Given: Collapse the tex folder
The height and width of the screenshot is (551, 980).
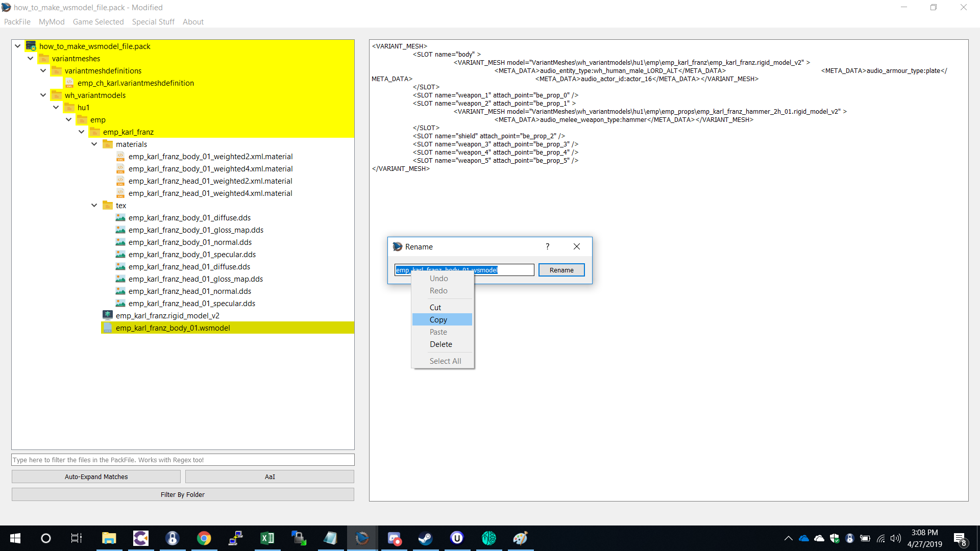Looking at the screenshot, I should tap(94, 205).
